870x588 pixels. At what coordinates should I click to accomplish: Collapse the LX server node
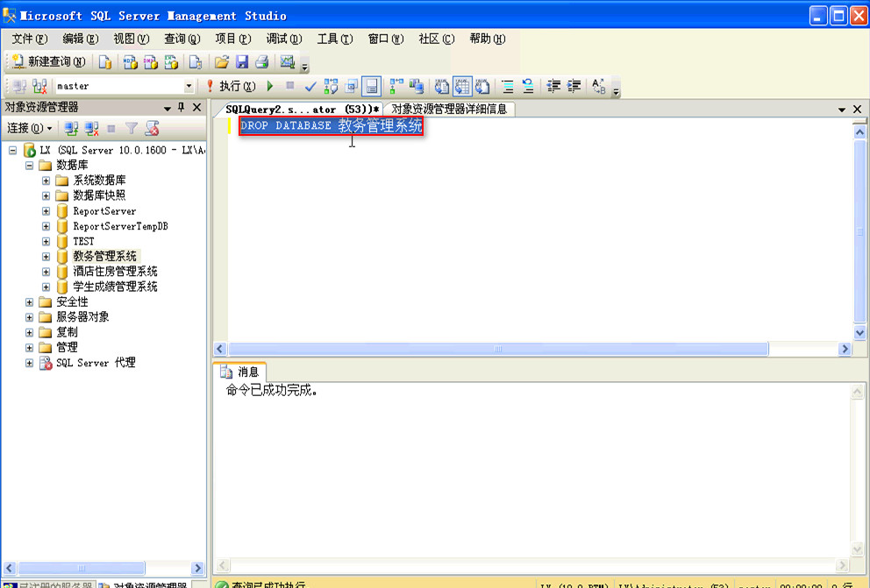point(13,150)
